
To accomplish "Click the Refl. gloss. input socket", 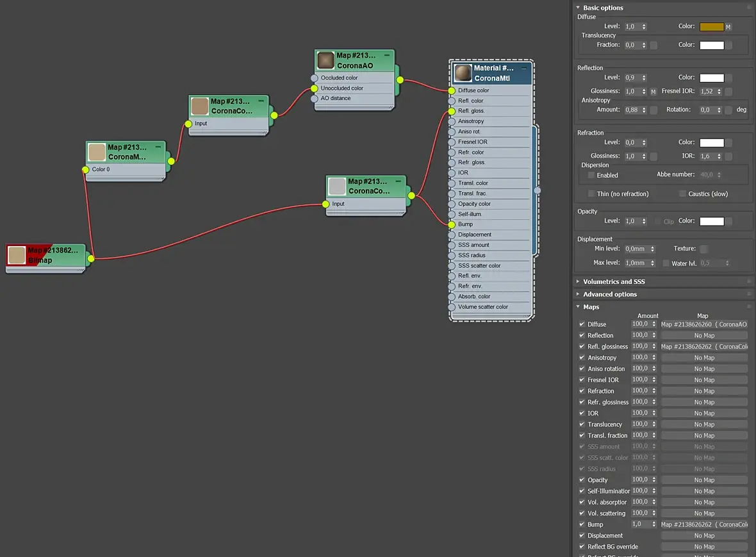I will (x=452, y=112).
